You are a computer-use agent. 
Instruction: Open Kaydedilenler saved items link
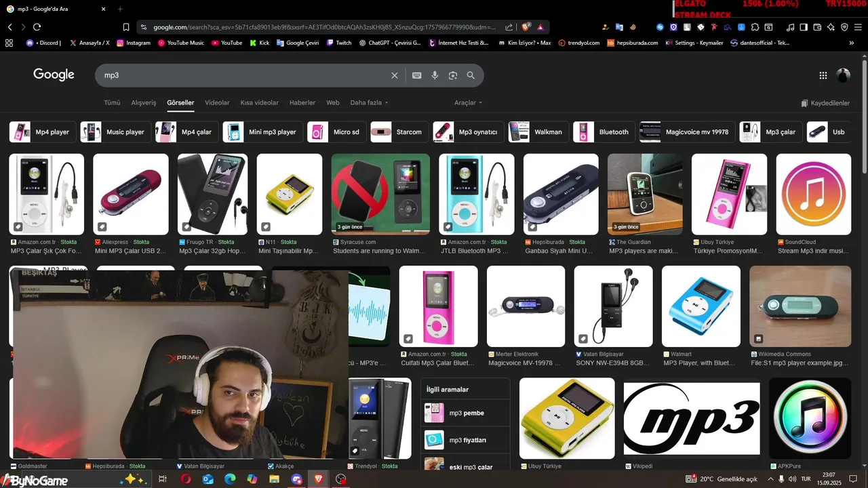point(825,103)
